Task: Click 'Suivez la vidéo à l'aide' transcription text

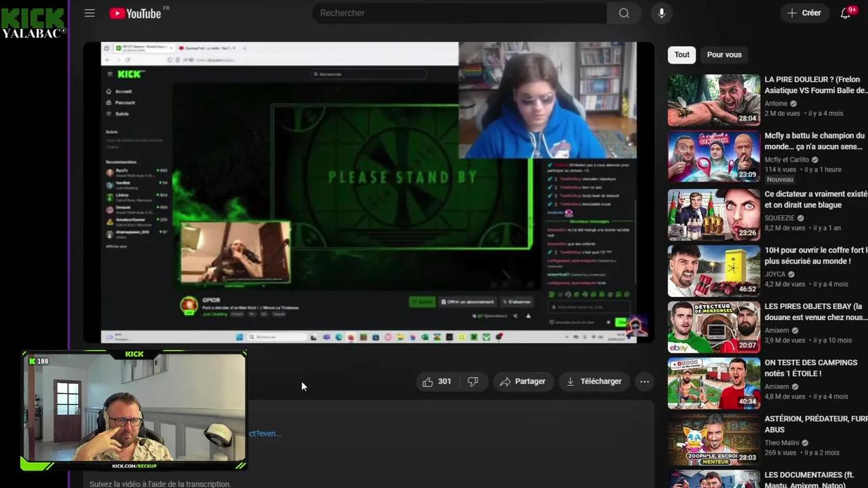Action: coord(160,484)
